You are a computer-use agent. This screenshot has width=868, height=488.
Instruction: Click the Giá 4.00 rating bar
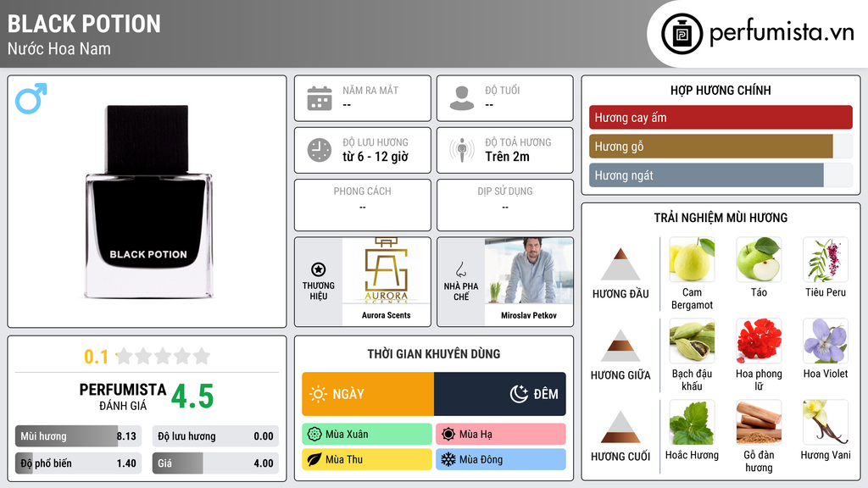pos(215,463)
